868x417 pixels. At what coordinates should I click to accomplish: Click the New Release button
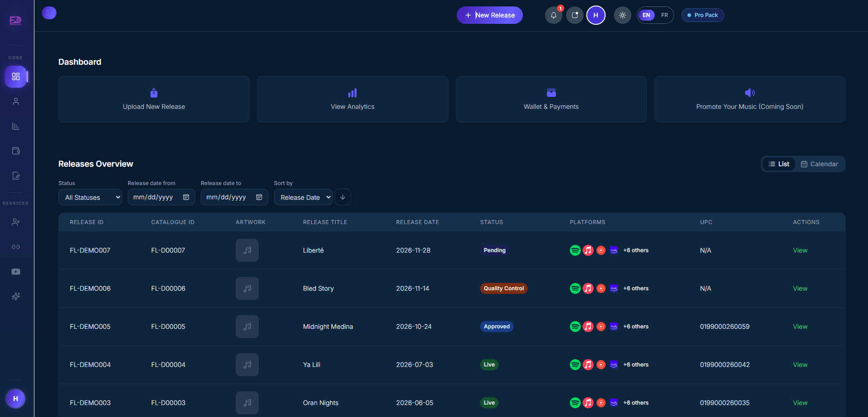coord(490,15)
